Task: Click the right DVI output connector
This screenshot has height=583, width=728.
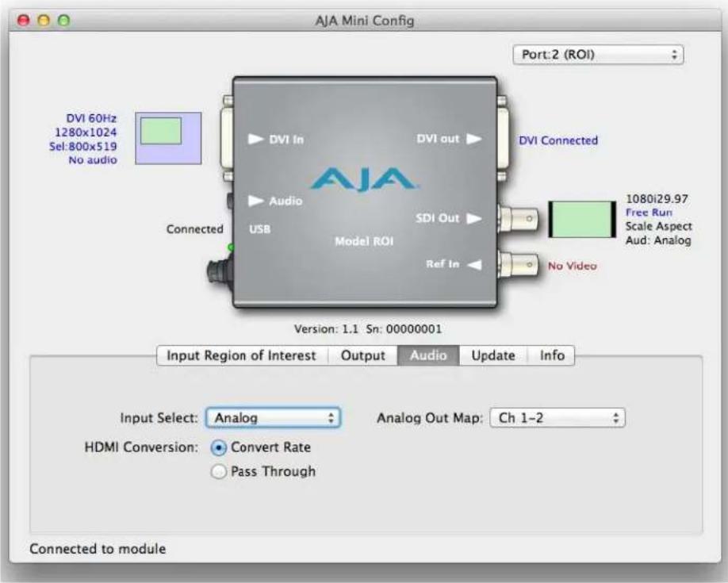Action: pos(502,139)
